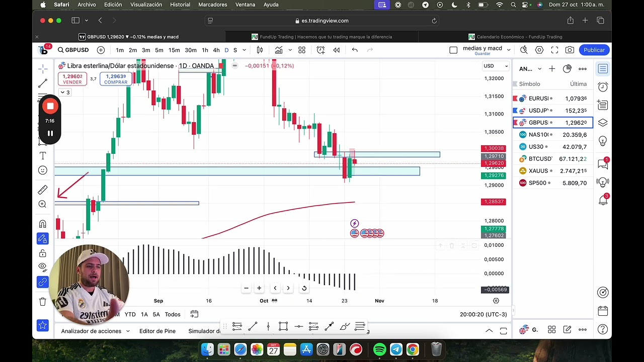
Task: Undo the last chart action
Action: pyautogui.click(x=355, y=50)
